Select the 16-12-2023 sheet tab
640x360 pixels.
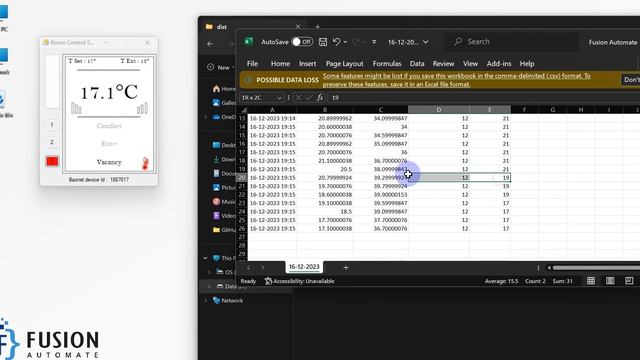point(304,267)
